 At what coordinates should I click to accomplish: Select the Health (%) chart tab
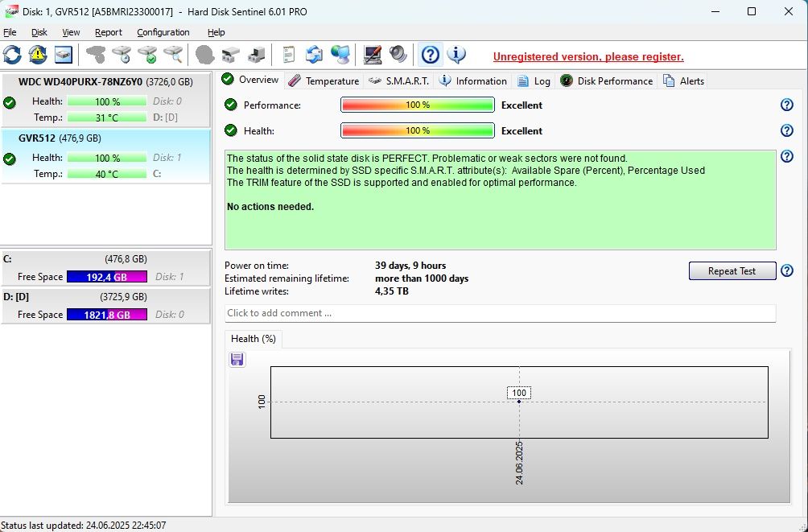[253, 339]
